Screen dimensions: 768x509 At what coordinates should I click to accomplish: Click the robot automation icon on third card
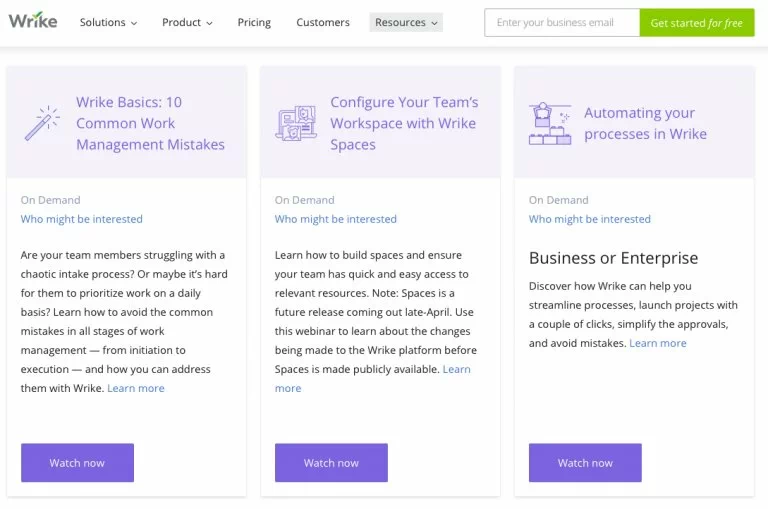(549, 123)
